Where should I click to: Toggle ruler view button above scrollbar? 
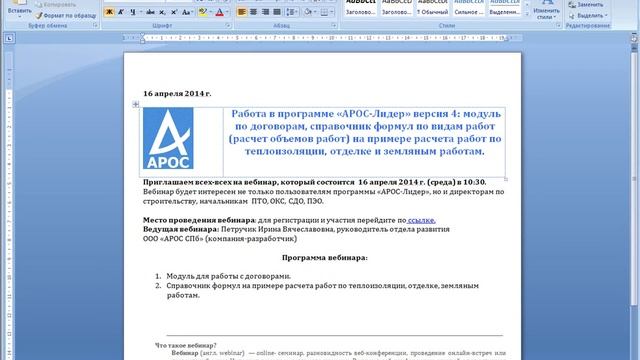(634, 38)
